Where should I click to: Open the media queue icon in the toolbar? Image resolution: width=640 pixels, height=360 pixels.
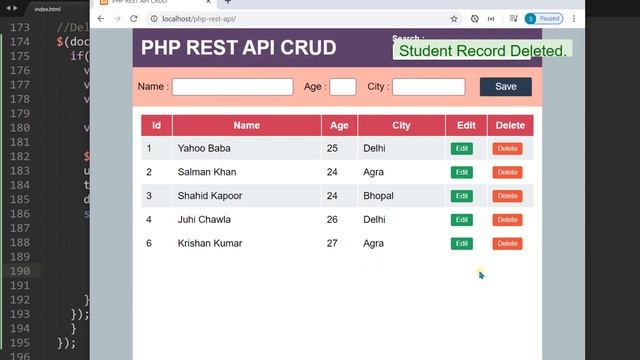point(513,19)
